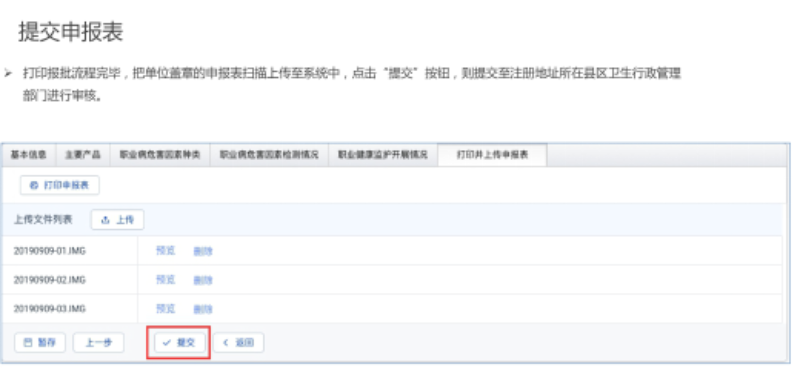Click the 20190909-02.IMG file name

click(49, 280)
